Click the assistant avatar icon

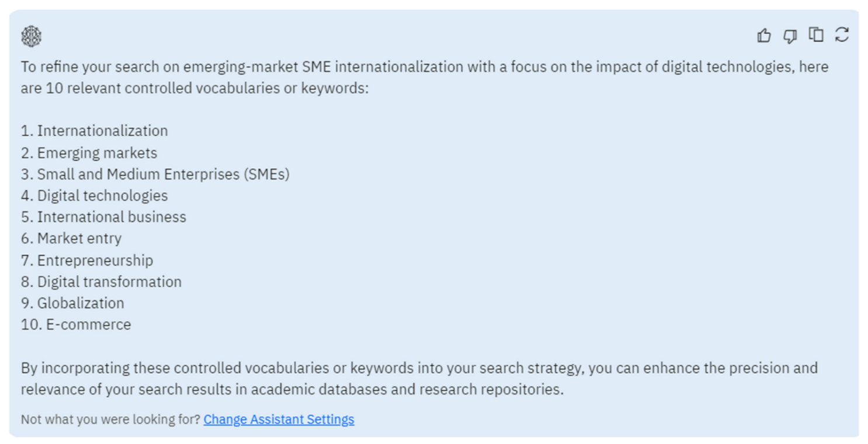click(32, 36)
